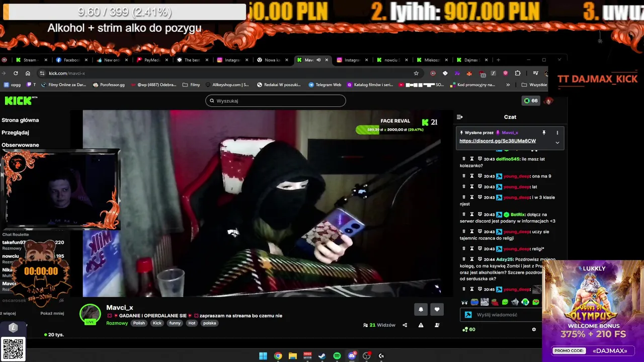The height and width of the screenshot is (362, 644).
Task: Reload the browser page
Action: pos(16,73)
